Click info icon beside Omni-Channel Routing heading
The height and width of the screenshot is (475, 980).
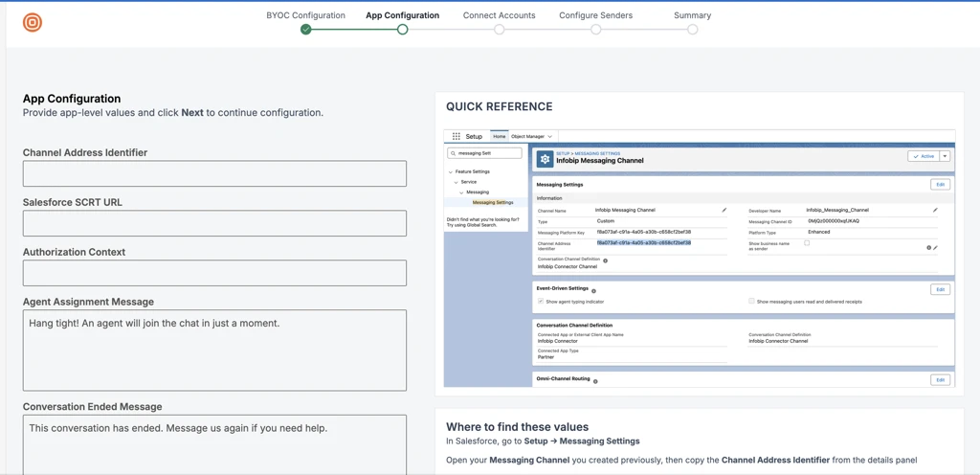(595, 380)
